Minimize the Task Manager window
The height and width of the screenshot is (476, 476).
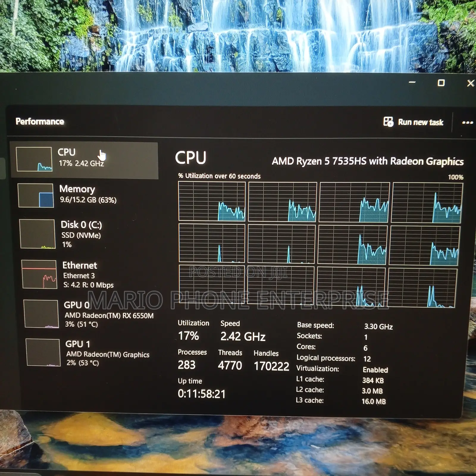(412, 82)
